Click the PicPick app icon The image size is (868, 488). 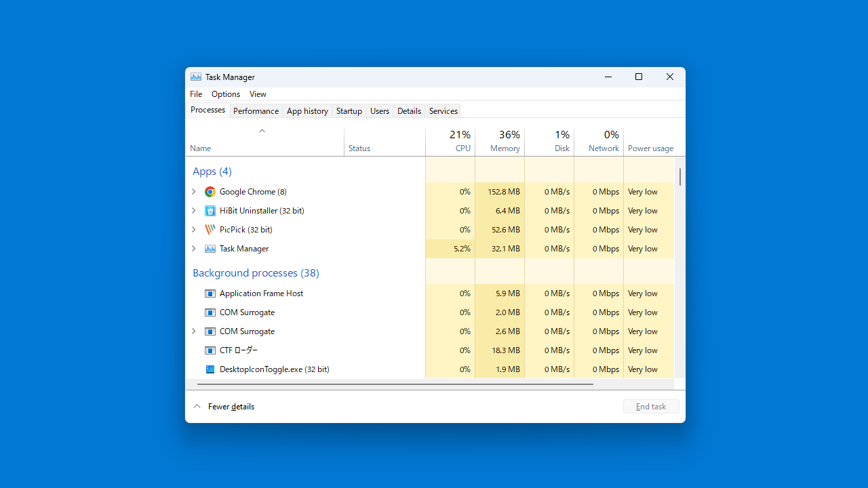pyautogui.click(x=210, y=230)
